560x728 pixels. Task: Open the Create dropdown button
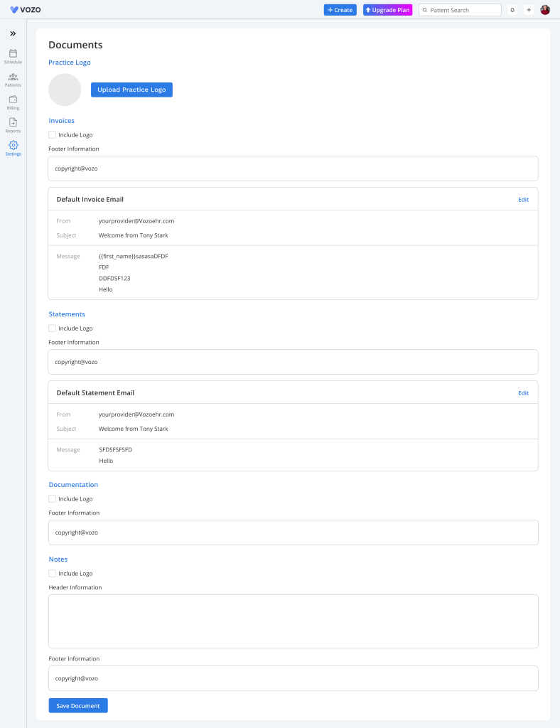point(340,10)
